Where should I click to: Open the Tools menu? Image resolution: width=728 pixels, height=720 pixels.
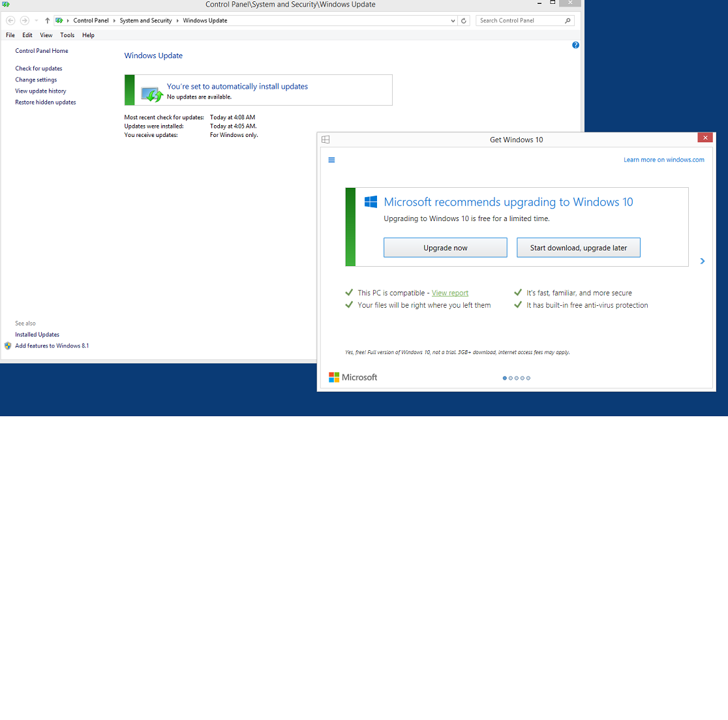click(67, 35)
